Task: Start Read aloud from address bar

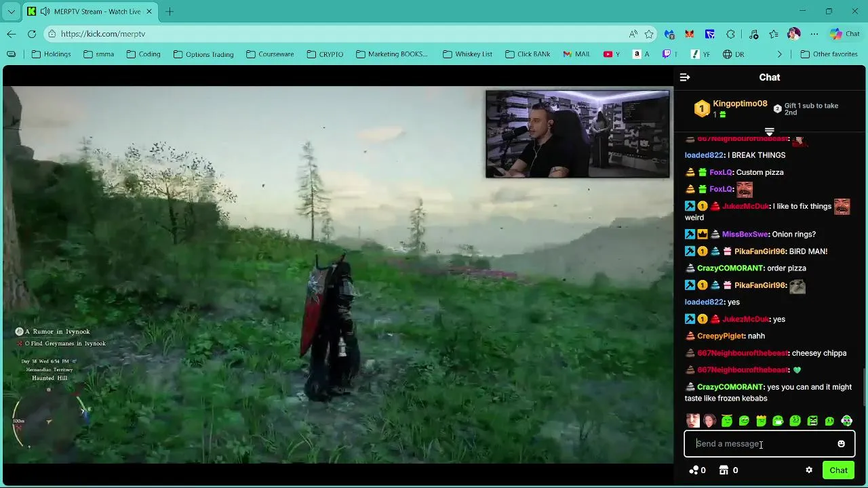Action: pyautogui.click(x=633, y=34)
